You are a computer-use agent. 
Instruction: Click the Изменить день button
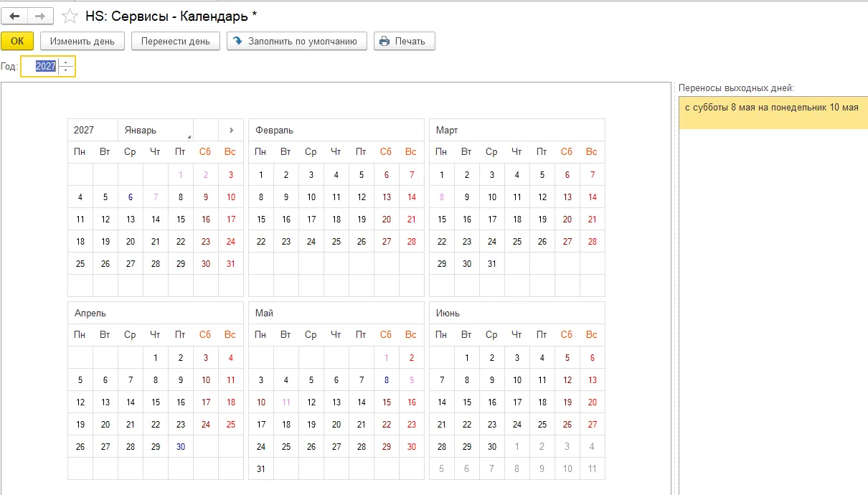tap(82, 41)
